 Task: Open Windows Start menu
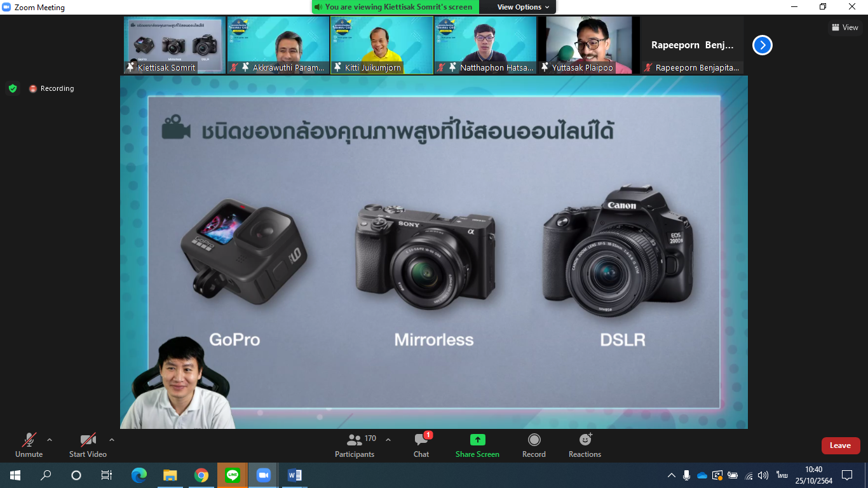[x=15, y=475]
